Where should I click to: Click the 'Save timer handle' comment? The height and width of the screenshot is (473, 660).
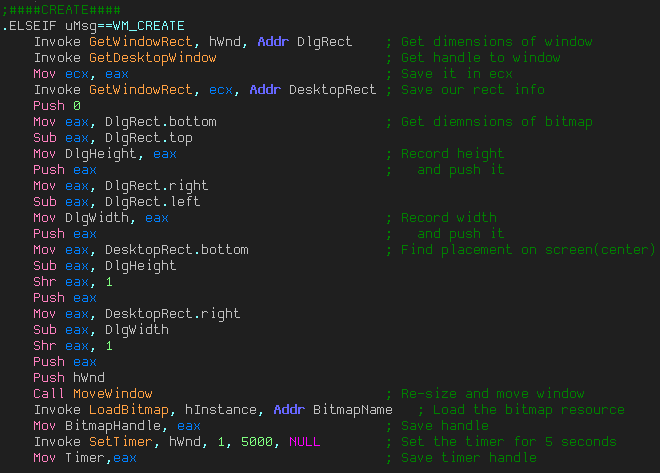[469, 458]
